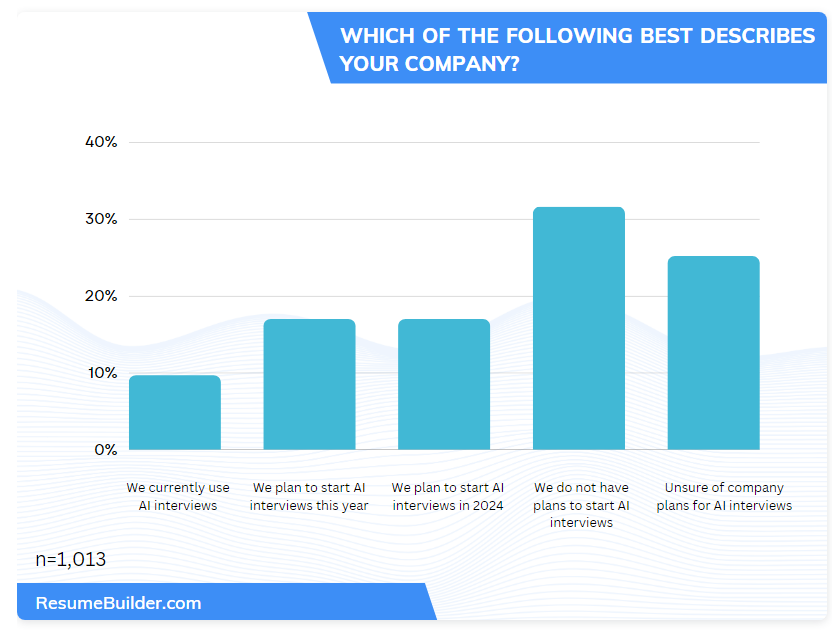Select the 0% y-axis label
832x630 pixels.
tap(106, 450)
